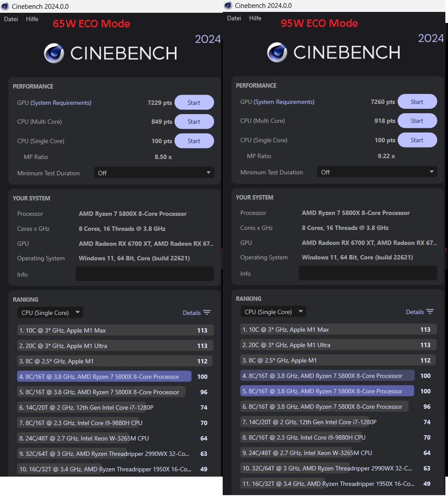Select Apple M1 Max ranking row in 95W window
The image size is (448, 496).
[x=338, y=329]
